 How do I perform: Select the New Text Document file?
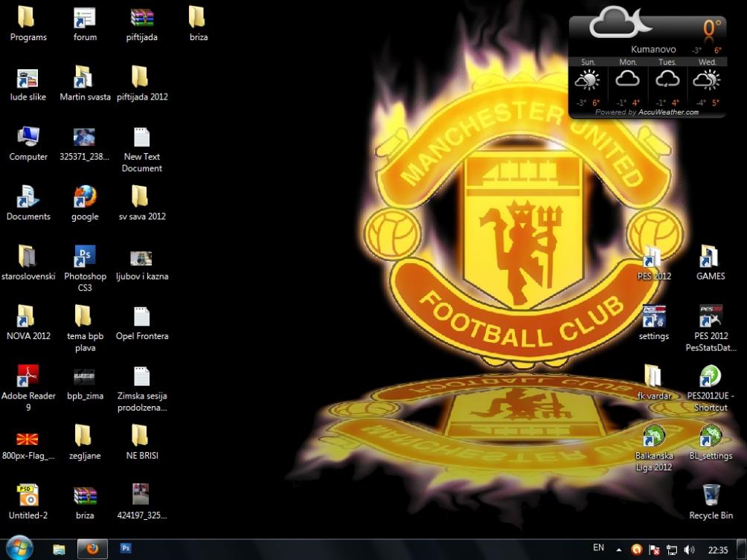click(x=141, y=138)
